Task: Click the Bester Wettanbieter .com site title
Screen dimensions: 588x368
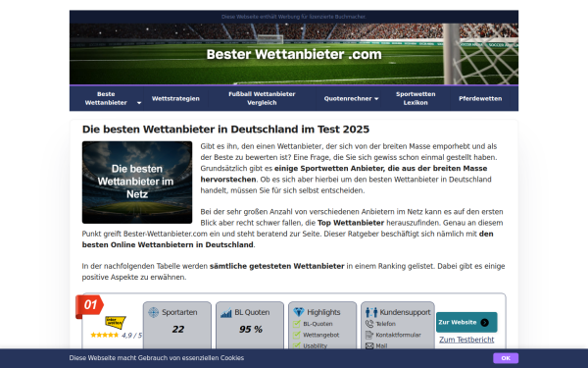Action: [x=294, y=54]
